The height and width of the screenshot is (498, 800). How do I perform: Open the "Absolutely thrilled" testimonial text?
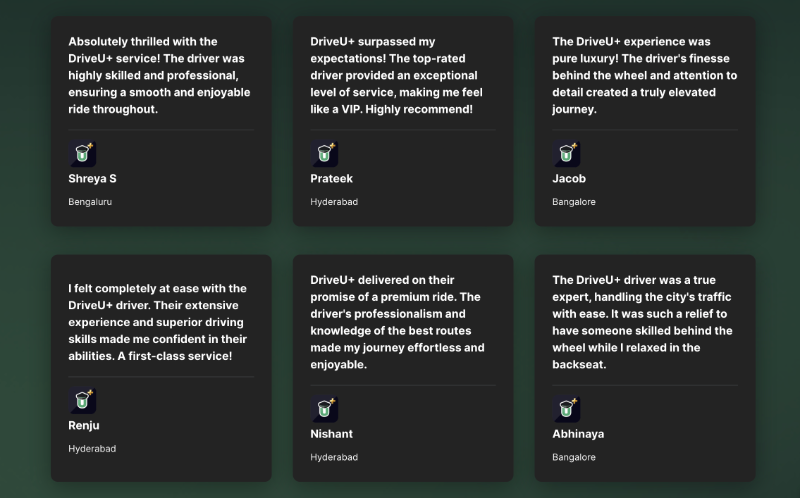(x=158, y=75)
